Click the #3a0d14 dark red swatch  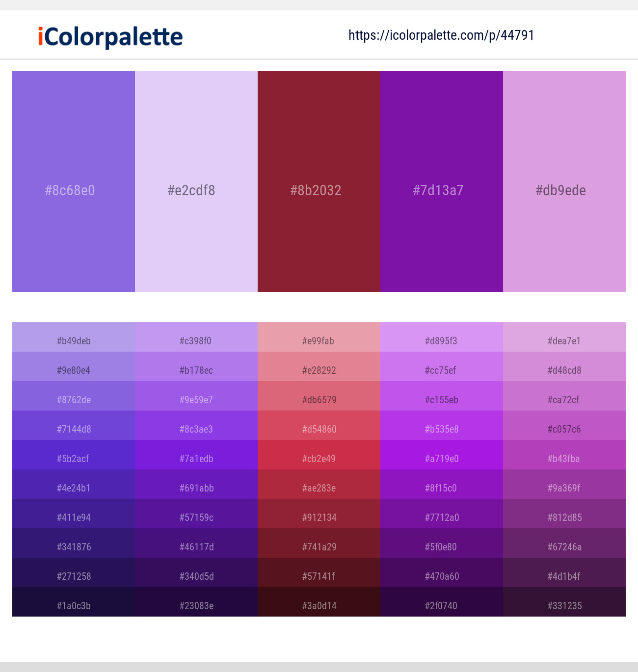pyautogui.click(x=319, y=605)
